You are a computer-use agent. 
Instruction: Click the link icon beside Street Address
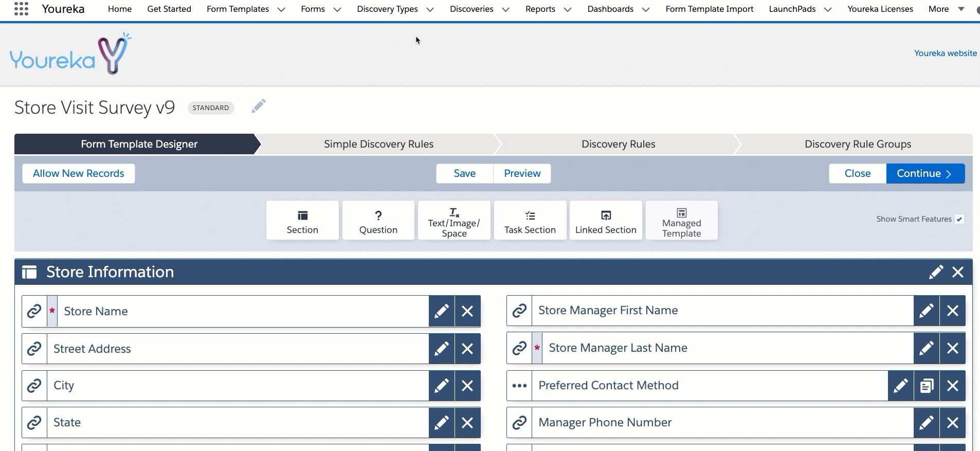click(34, 349)
